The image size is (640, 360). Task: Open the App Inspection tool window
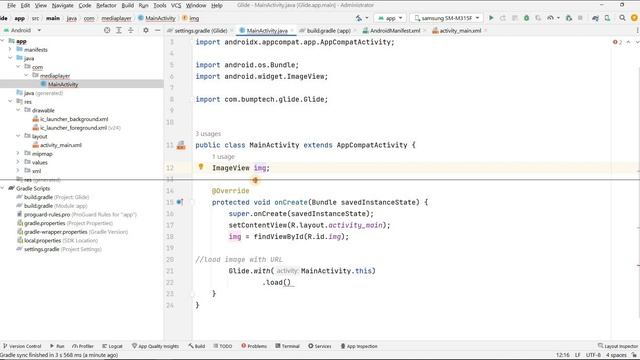pos(359,346)
